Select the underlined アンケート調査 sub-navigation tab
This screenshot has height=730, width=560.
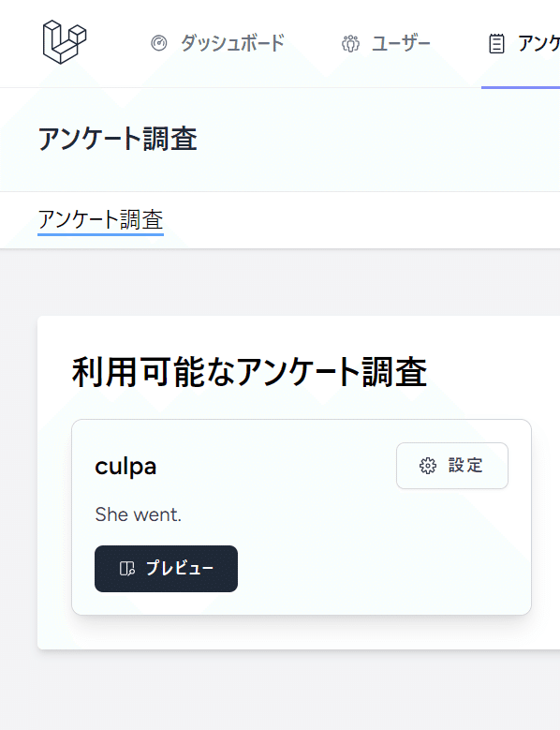coord(100,219)
